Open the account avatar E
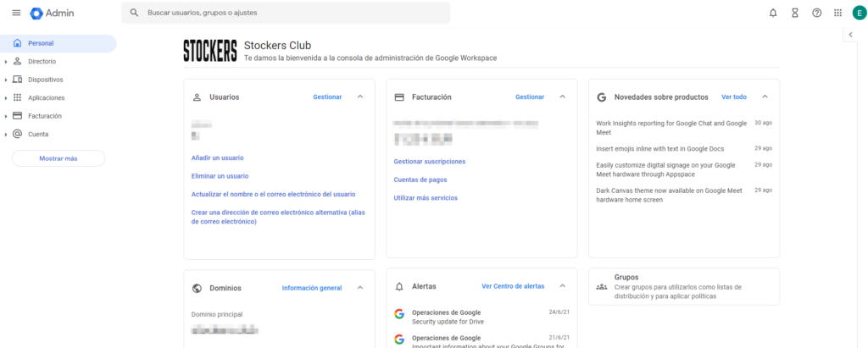This screenshot has width=868, height=348. tap(859, 13)
